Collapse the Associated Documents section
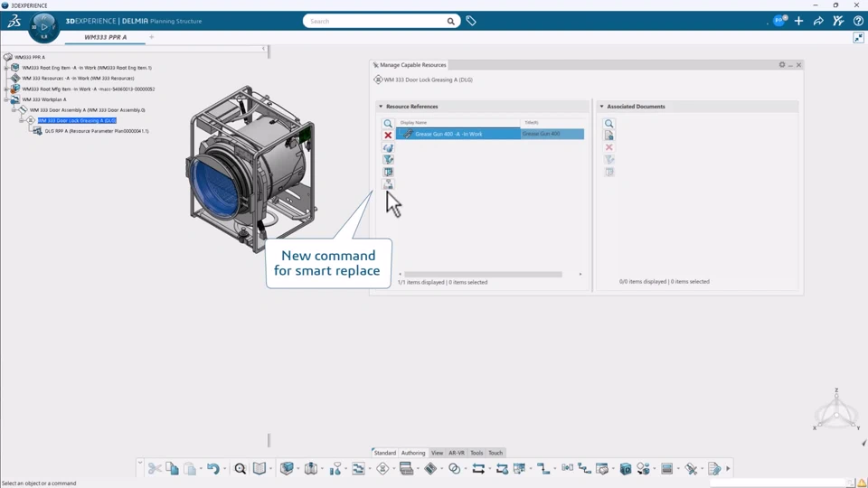The width and height of the screenshot is (868, 488). [602, 107]
